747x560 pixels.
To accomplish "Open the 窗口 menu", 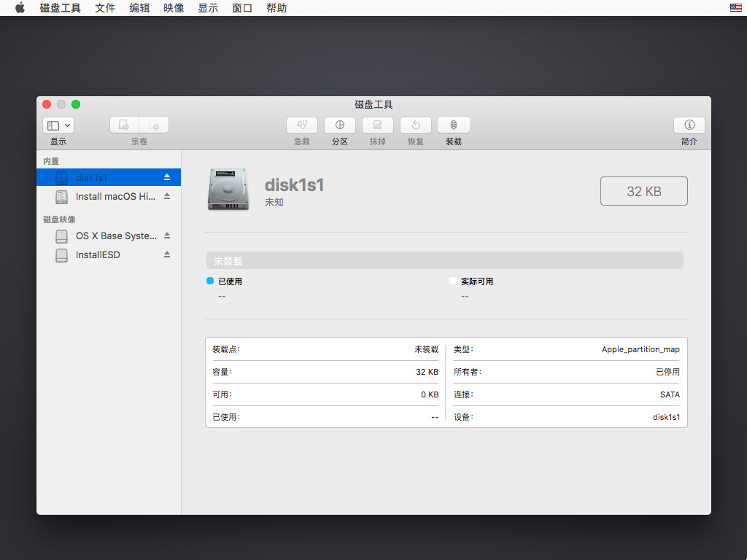I will (242, 7).
